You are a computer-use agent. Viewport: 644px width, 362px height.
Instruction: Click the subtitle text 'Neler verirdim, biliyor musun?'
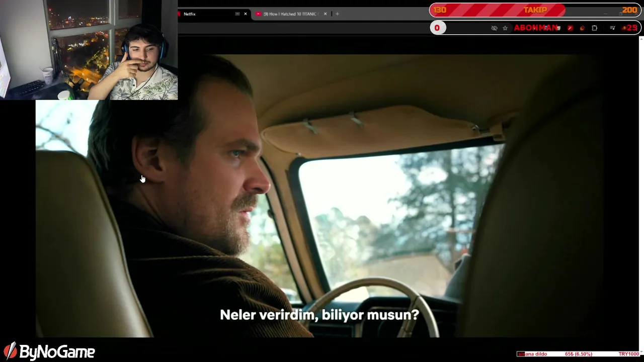click(x=319, y=315)
